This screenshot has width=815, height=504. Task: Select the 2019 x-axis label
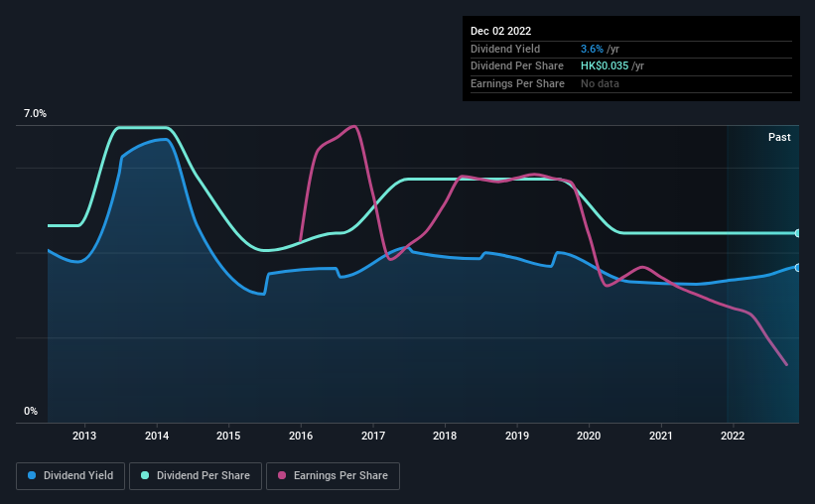tap(516, 436)
